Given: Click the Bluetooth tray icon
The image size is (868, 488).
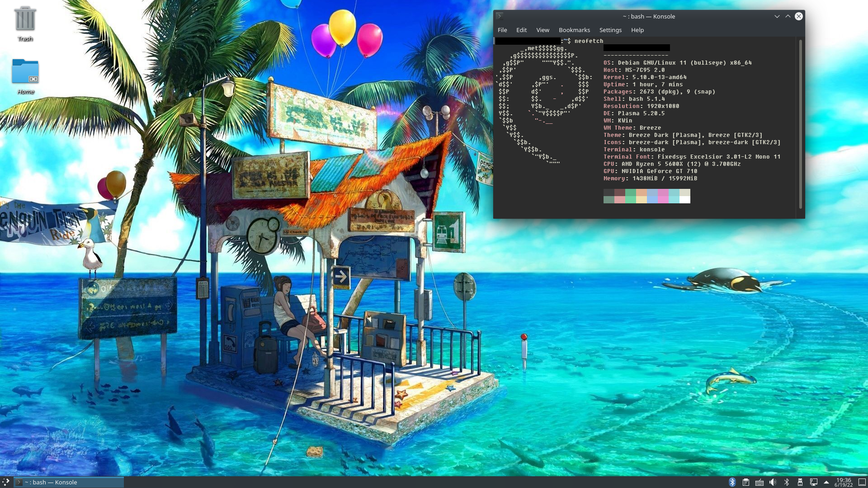Looking at the screenshot, I should [787, 482].
